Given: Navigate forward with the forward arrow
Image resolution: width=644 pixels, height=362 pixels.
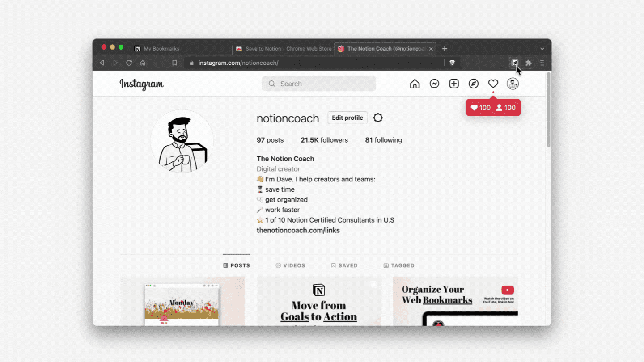Looking at the screenshot, I should 115,63.
